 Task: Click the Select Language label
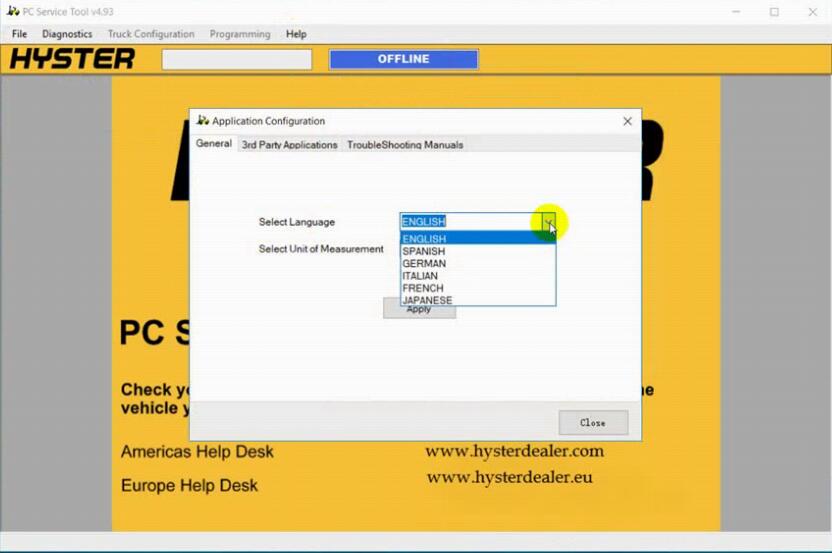297,222
